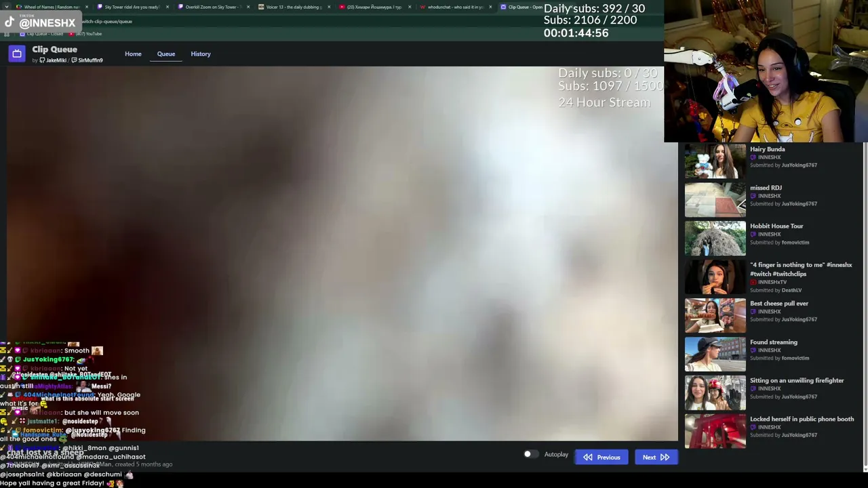Image resolution: width=868 pixels, height=488 pixels.
Task: Open Sitting on an unwilling firefighter thumbnail
Action: click(x=715, y=393)
